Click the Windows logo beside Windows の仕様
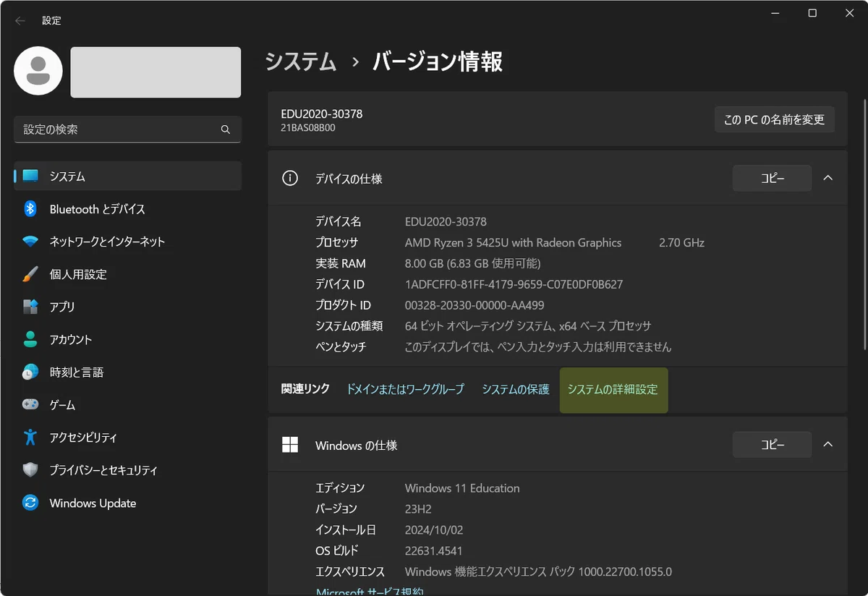868x596 pixels. [x=290, y=445]
